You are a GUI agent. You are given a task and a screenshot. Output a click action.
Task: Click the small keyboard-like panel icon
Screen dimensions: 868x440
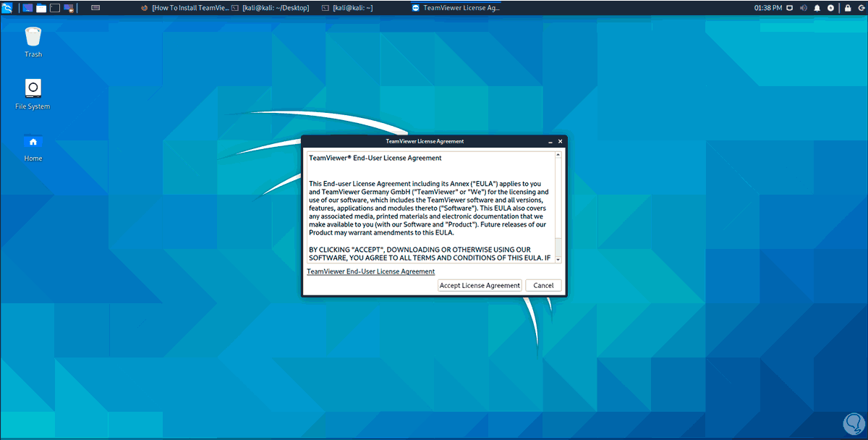pyautogui.click(x=95, y=8)
